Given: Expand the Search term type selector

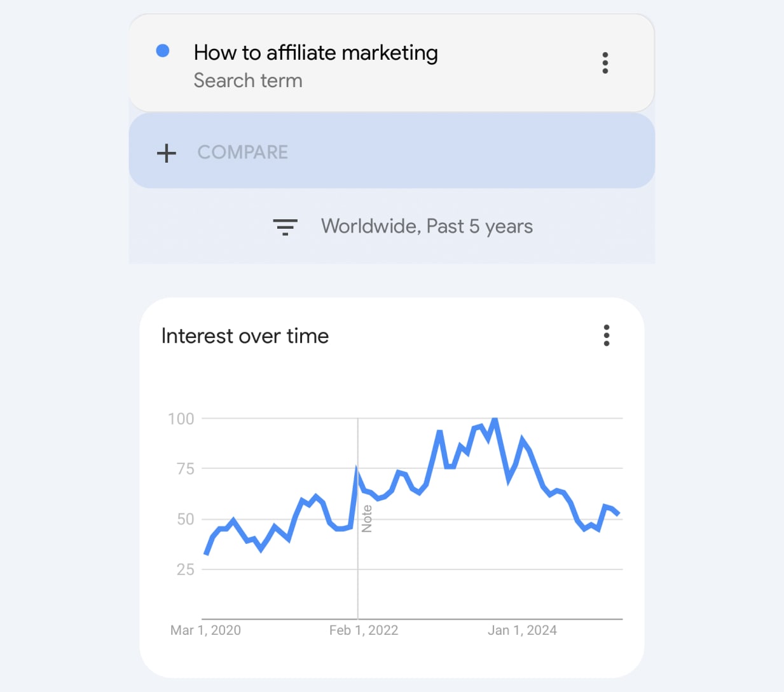Looking at the screenshot, I should click(248, 80).
